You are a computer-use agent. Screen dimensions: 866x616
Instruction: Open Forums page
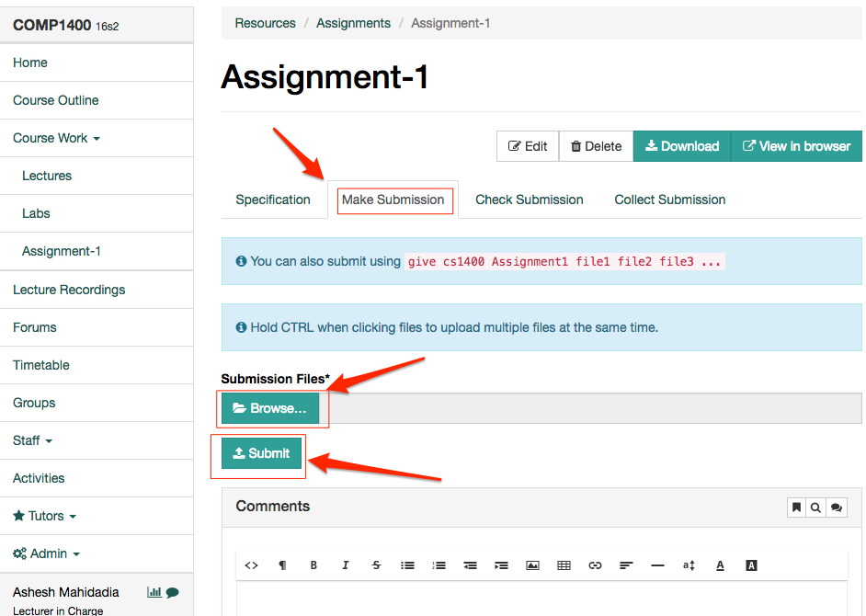pyautogui.click(x=97, y=327)
